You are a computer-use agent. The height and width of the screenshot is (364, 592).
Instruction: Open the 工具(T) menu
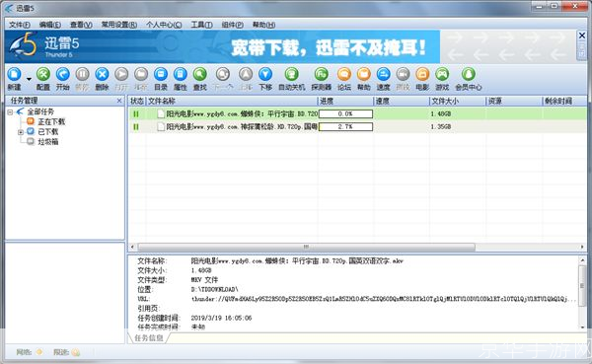click(201, 25)
